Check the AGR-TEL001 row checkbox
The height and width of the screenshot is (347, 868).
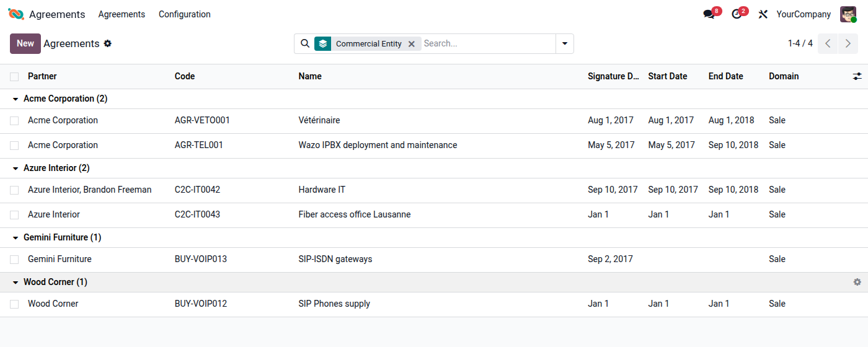click(14, 146)
